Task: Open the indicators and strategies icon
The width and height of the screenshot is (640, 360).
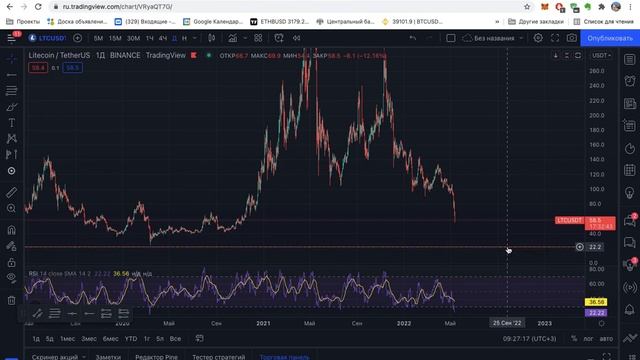Action: coord(233,38)
